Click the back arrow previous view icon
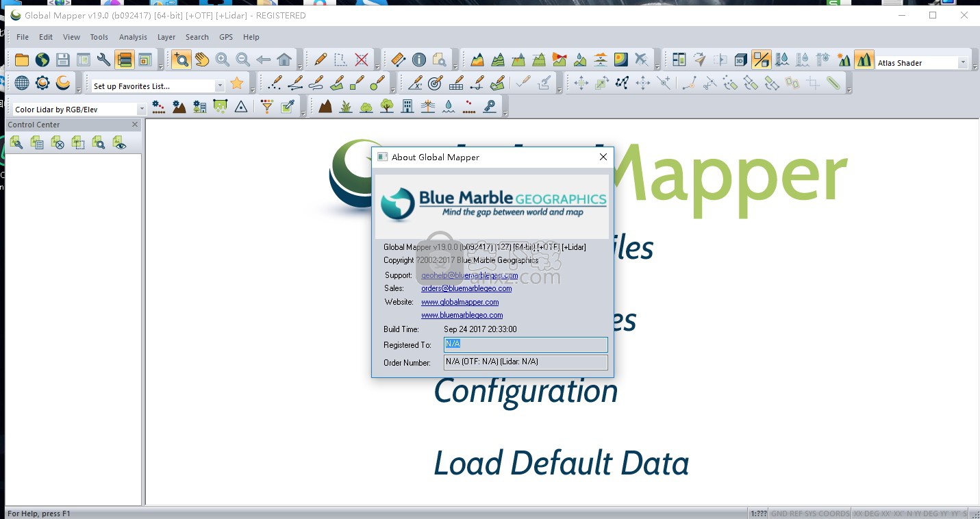This screenshot has width=980, height=519. click(263, 60)
